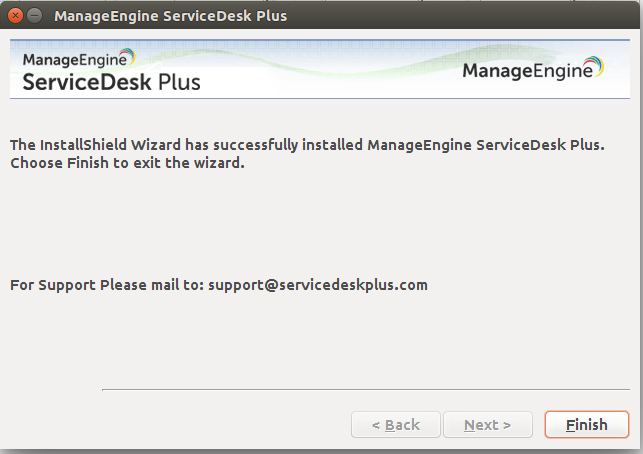Click the 'Choose Finish to exit' text line

coord(127,164)
